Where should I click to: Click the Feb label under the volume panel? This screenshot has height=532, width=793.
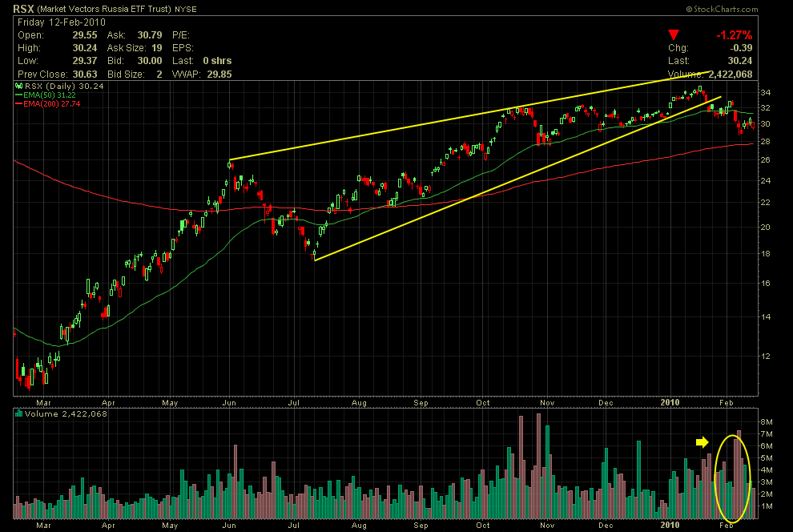[727, 525]
